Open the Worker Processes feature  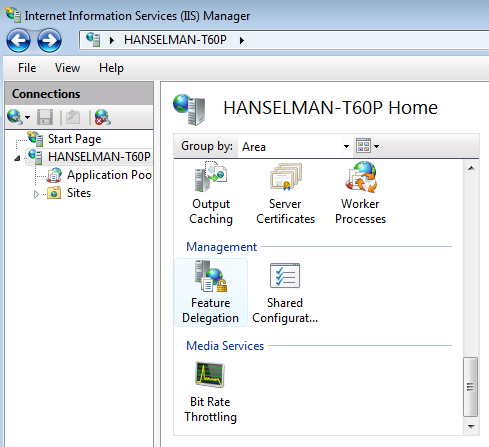tap(360, 193)
